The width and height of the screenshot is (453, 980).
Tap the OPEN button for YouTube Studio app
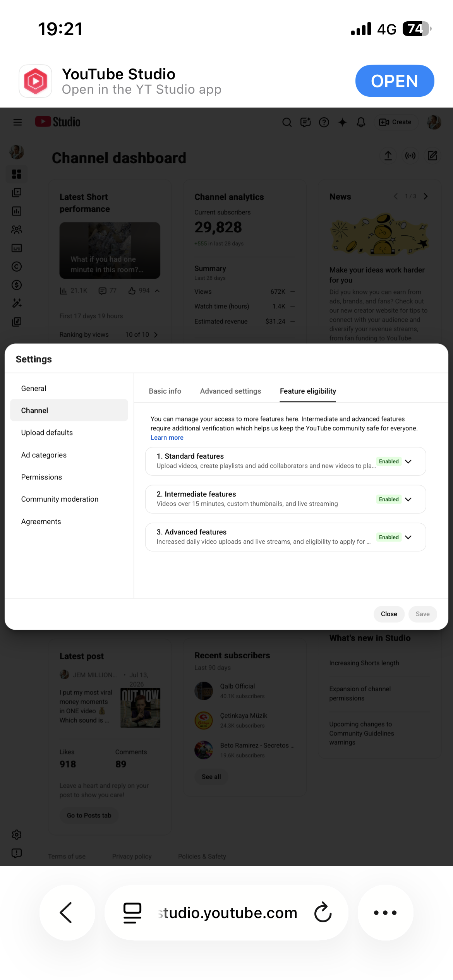(395, 81)
